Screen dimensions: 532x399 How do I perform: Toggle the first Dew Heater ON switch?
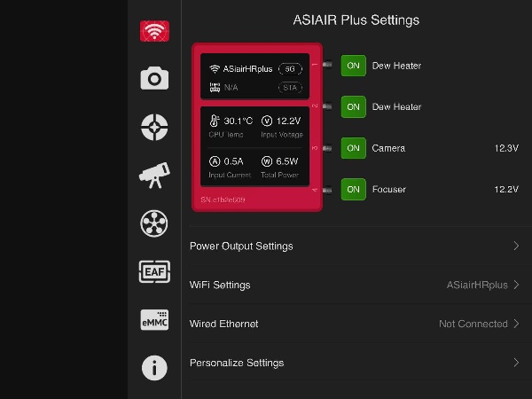click(x=353, y=66)
